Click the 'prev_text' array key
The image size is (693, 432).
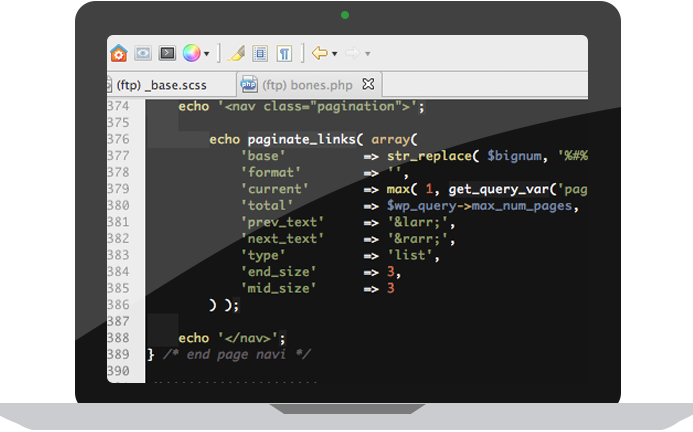click(x=282, y=222)
